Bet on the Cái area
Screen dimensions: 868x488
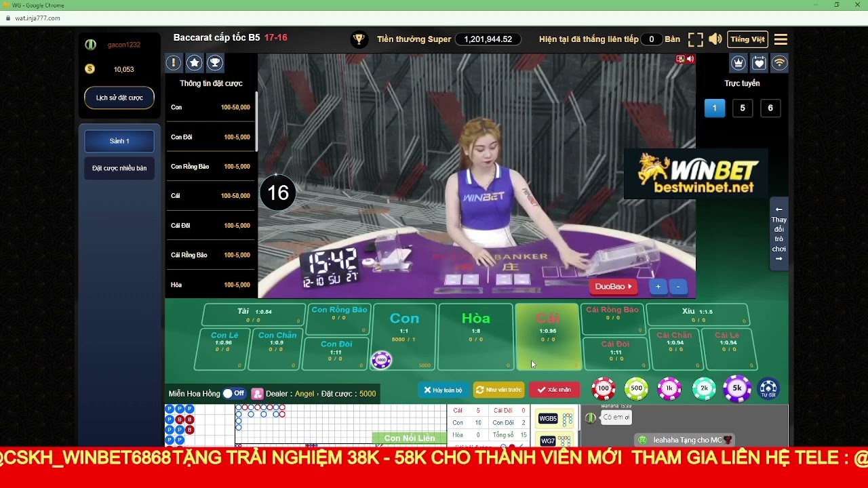point(548,337)
